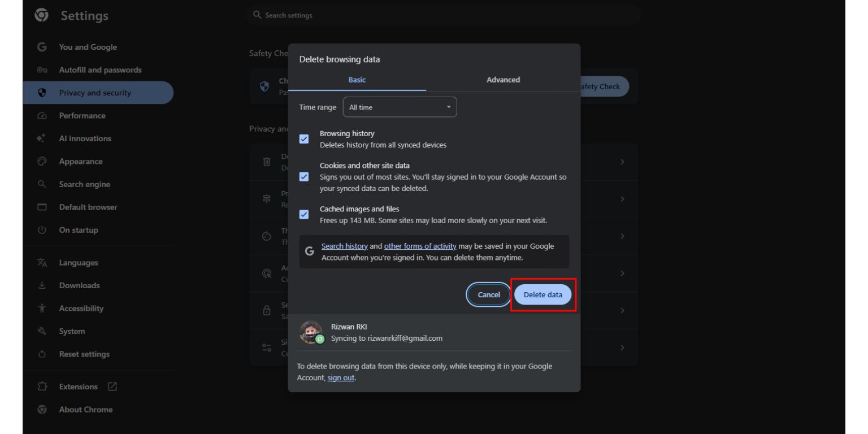Uncheck Cookies and other site data checkbox
The image size is (868, 434).
(304, 177)
